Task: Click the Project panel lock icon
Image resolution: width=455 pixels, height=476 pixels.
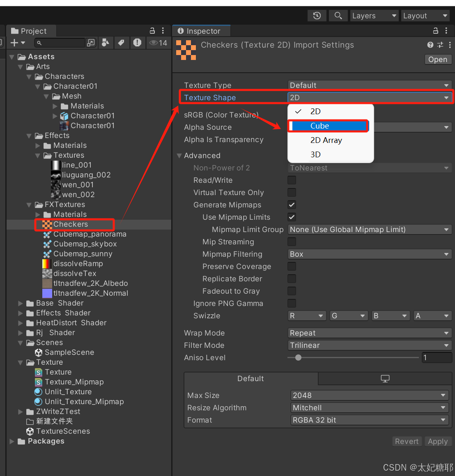Action: click(152, 31)
